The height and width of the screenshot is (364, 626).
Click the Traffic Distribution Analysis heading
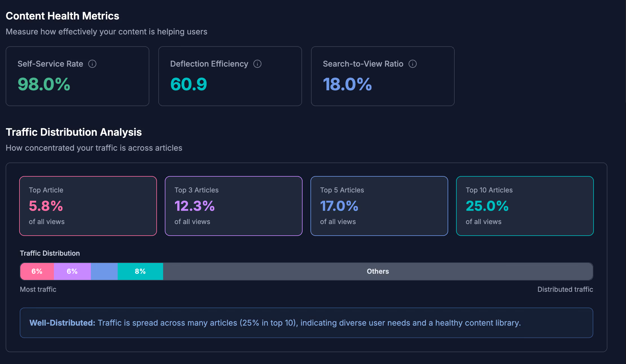pyautogui.click(x=74, y=132)
